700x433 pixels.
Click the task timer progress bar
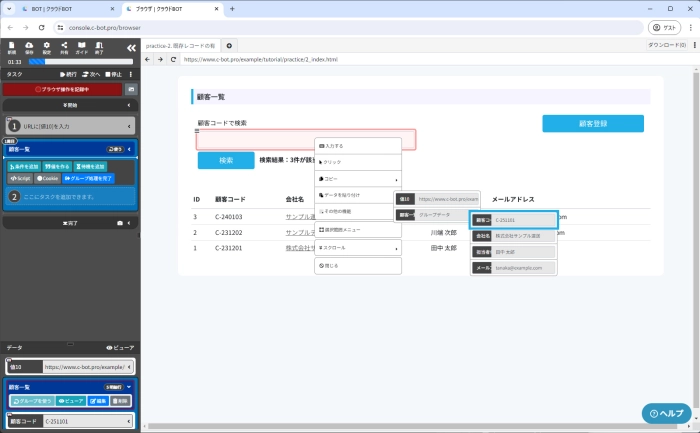(80, 61)
